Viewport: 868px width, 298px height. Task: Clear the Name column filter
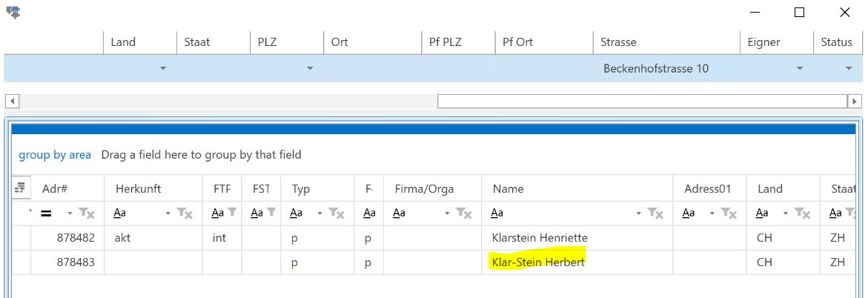coord(655,213)
